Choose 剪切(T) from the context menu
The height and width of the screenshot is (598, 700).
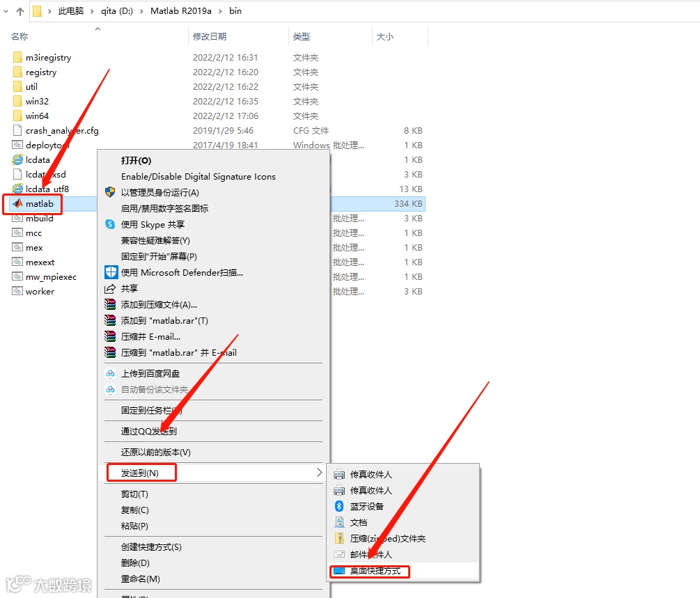pos(134,494)
